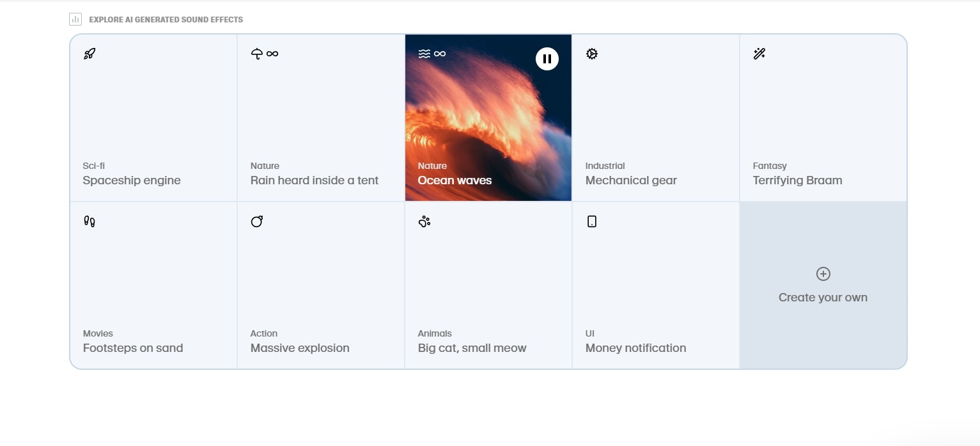Click the umbrella icon on Rain tile
980x446 pixels.
coord(257,54)
